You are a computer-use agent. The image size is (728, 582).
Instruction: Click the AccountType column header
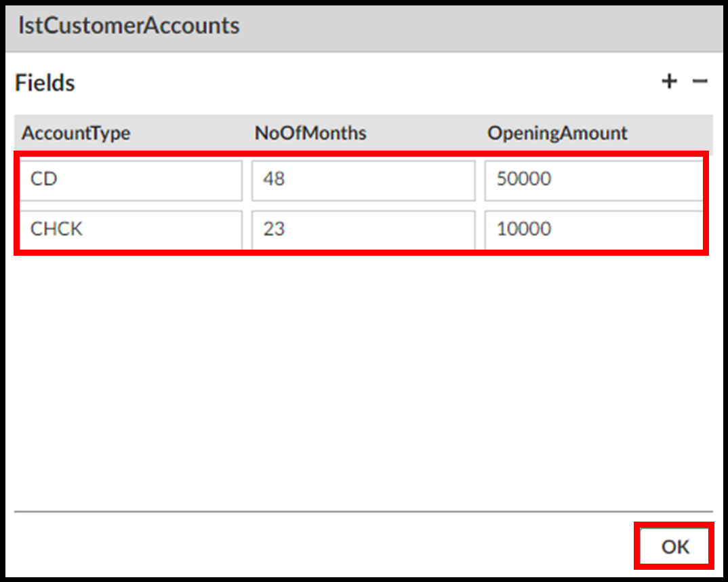(x=76, y=133)
